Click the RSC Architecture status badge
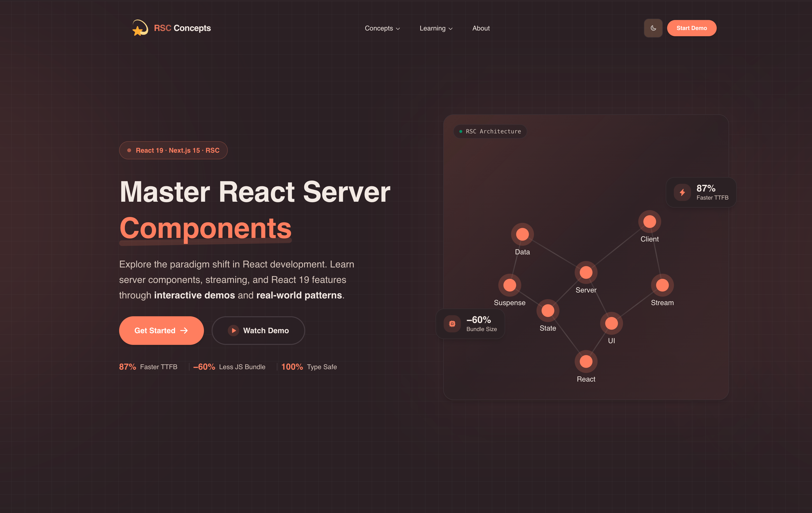Screen dimensions: 812x513 click(x=490, y=131)
